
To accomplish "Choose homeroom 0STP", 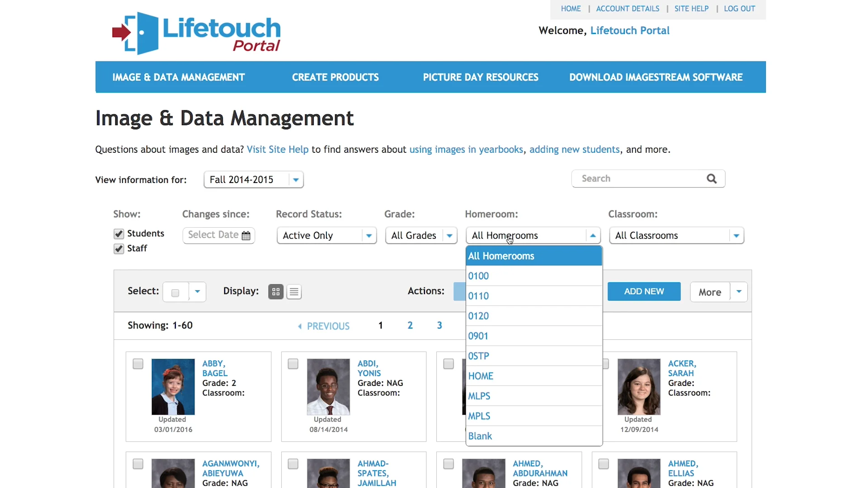I will coord(534,356).
